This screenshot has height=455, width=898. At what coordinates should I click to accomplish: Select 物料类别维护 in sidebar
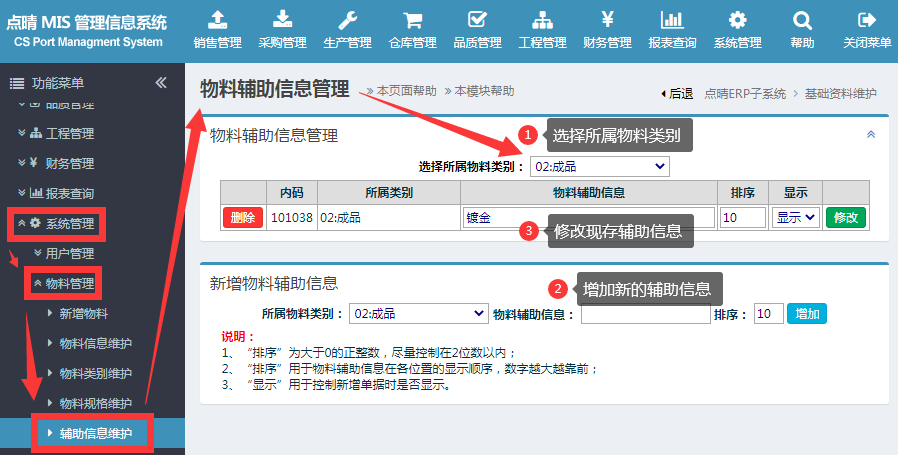coord(95,373)
